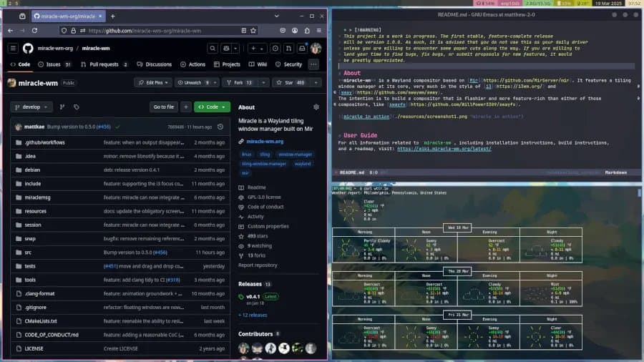Open Firefox extensions puzzle icon
Image resolution: width=644 pixels, height=362 pixels.
point(307,30)
